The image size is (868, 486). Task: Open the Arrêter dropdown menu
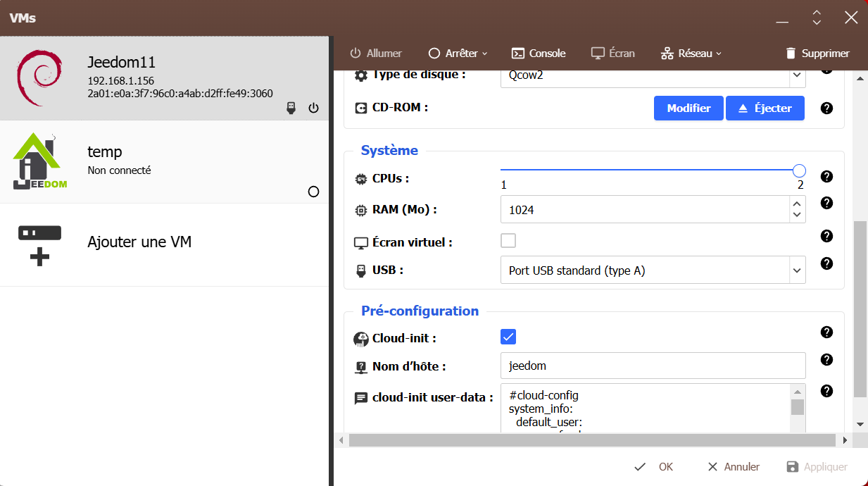(x=458, y=54)
